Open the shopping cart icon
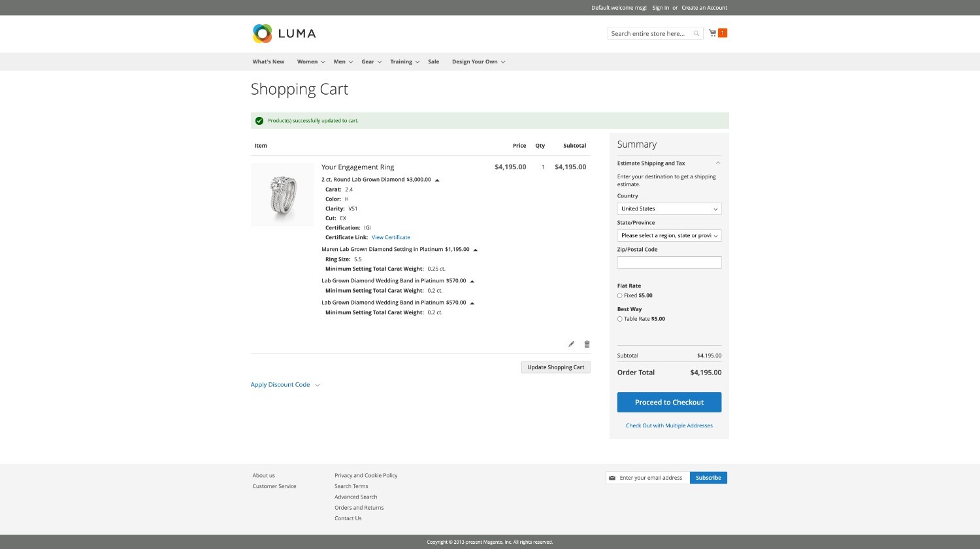This screenshot has width=980, height=549. click(x=712, y=33)
